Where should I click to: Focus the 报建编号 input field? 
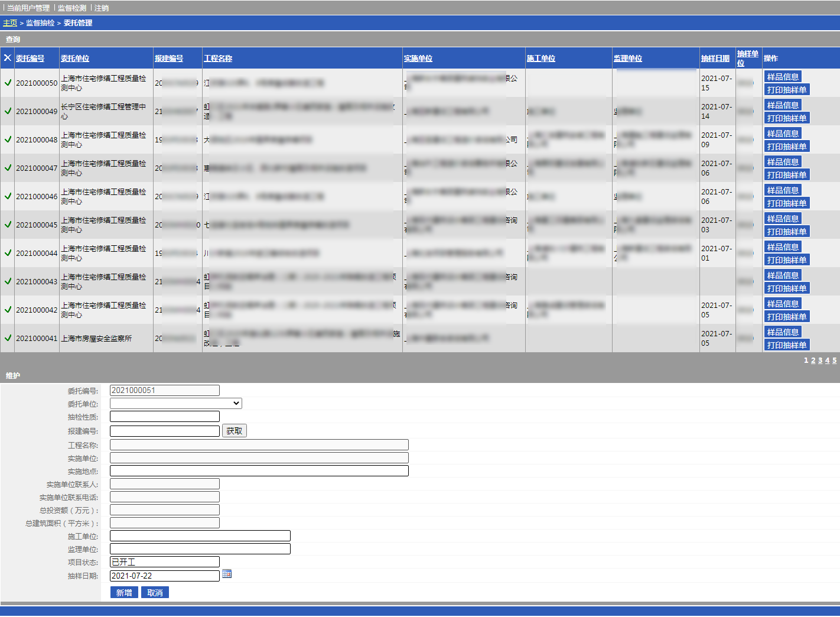click(x=165, y=431)
